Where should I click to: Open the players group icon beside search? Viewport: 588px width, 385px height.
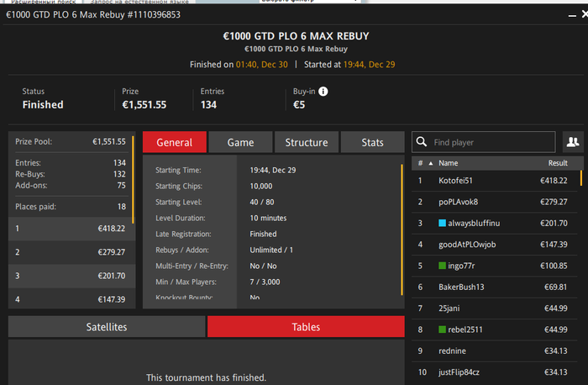573,142
